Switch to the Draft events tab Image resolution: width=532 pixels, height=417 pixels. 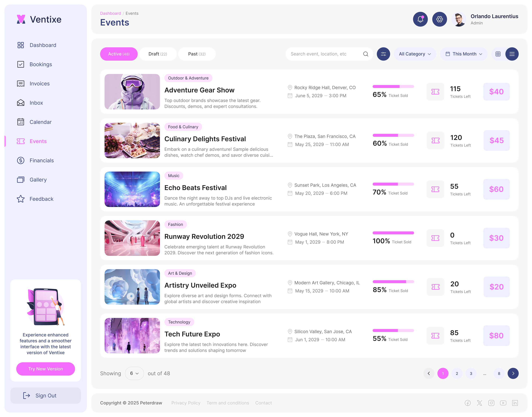(158, 54)
